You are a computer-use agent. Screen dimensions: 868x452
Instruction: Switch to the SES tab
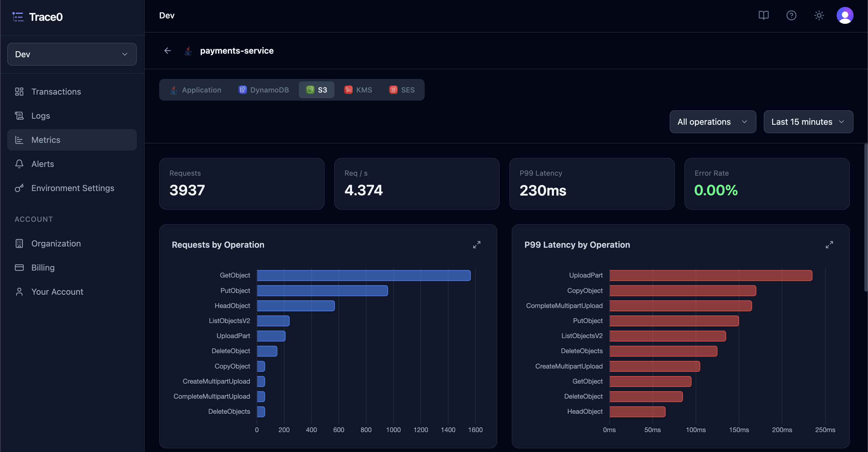point(402,90)
